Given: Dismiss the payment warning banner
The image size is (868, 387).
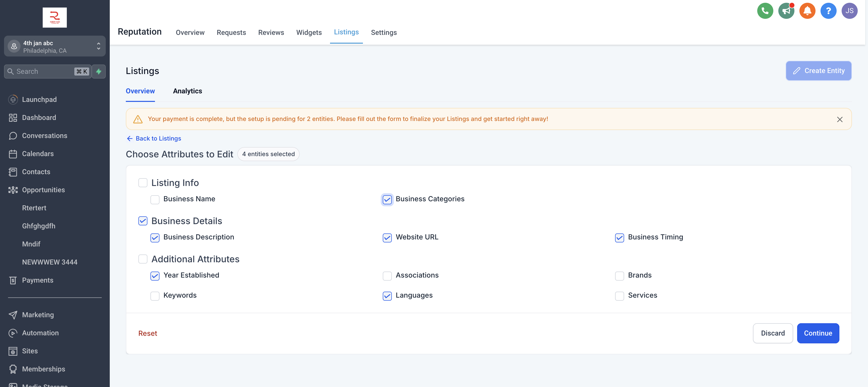Looking at the screenshot, I should pos(839,119).
